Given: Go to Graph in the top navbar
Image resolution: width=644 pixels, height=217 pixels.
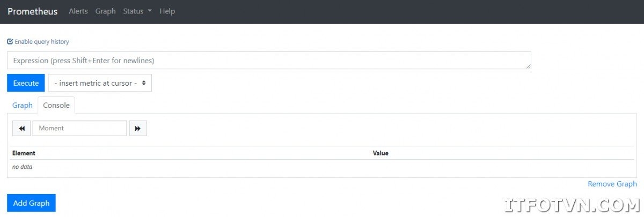Looking at the screenshot, I should pyautogui.click(x=105, y=11).
